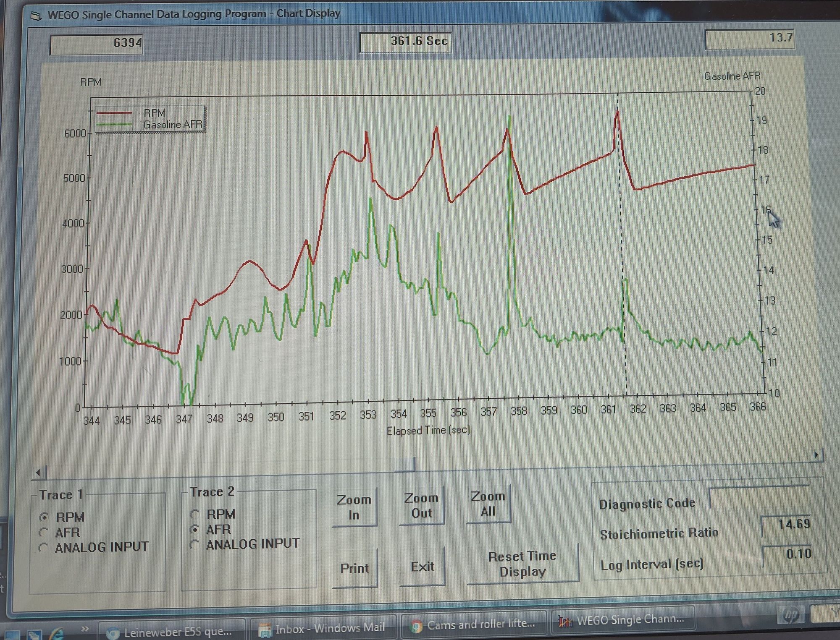Select AFR radio button in Trace 1
The height and width of the screenshot is (640, 840).
(43, 533)
